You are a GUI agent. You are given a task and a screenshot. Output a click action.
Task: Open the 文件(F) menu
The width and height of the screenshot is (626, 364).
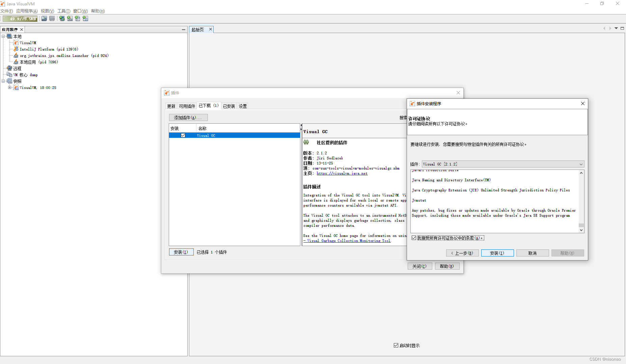(x=7, y=11)
